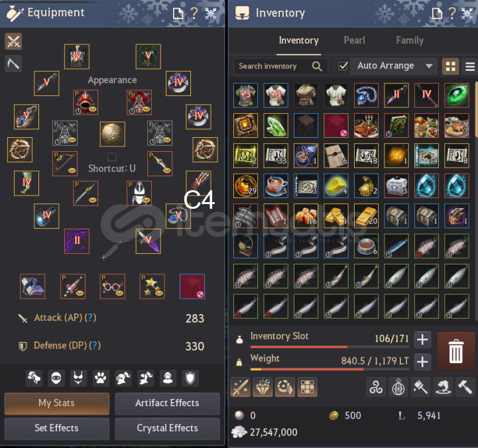Screen dimensions: 478x448
Task: Click the Weight progress bar
Action: click(329, 369)
